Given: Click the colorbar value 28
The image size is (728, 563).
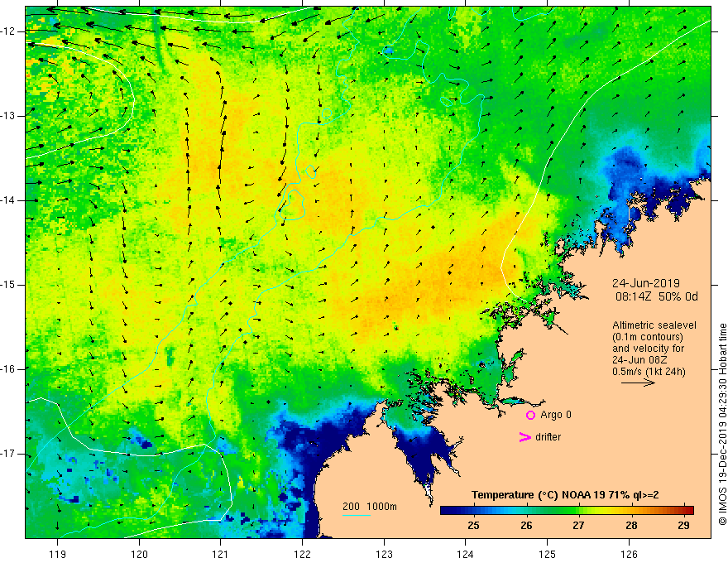Looking at the screenshot, I should 631,526.
